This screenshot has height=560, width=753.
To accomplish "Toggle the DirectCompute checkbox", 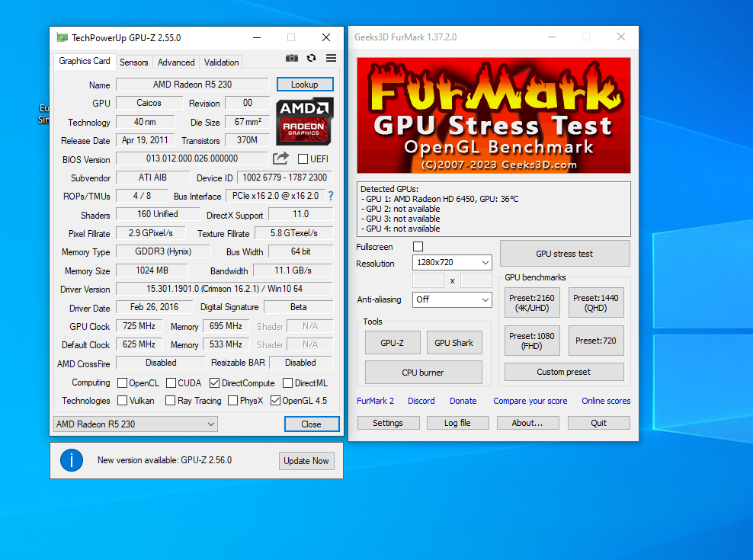I will click(215, 382).
